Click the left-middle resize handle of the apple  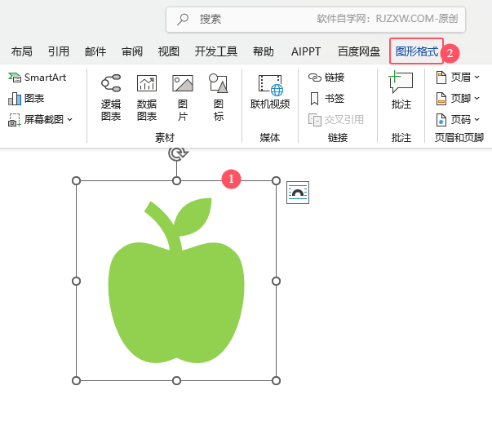point(76,281)
